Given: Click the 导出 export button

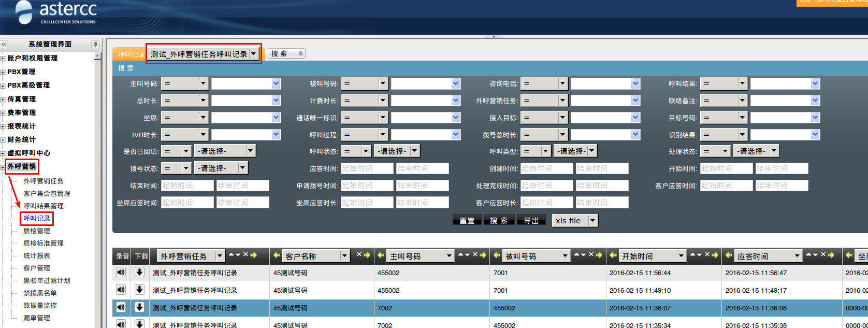Looking at the screenshot, I should tap(531, 221).
